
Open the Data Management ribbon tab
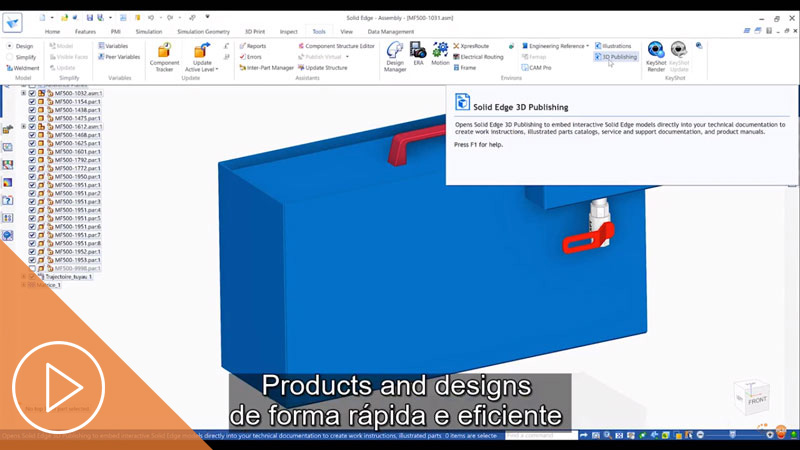[391, 32]
